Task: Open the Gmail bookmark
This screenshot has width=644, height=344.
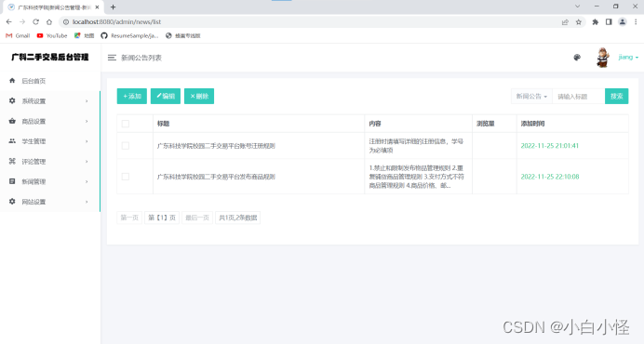Action: 18,35
